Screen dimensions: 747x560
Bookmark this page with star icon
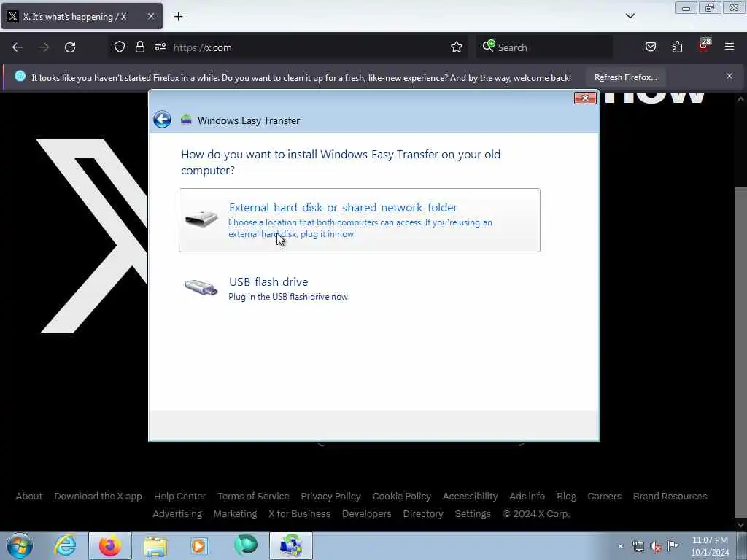pos(457,47)
